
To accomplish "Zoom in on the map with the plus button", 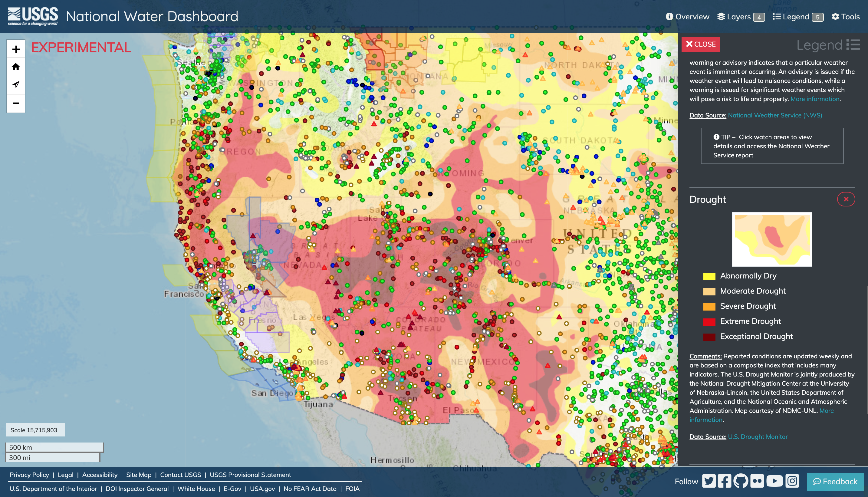I will [x=16, y=49].
